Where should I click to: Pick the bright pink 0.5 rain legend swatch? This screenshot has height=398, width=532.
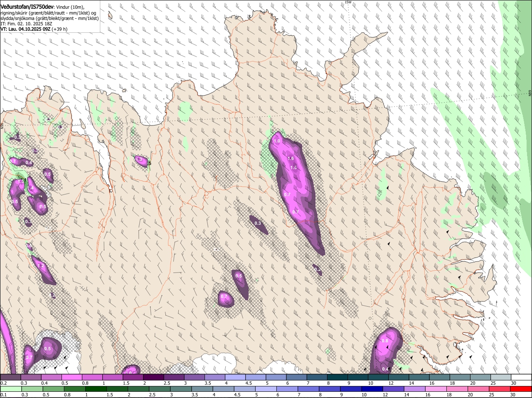coord(72,377)
